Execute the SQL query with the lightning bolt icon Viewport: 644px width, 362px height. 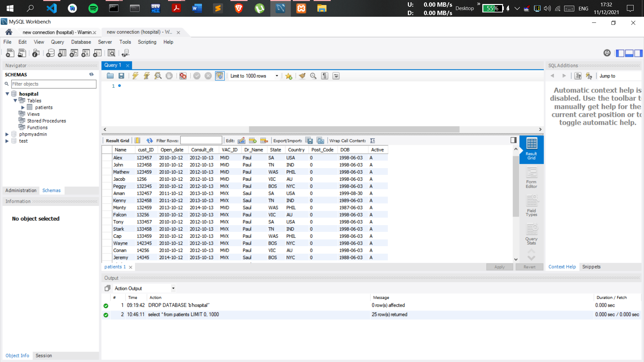click(135, 76)
